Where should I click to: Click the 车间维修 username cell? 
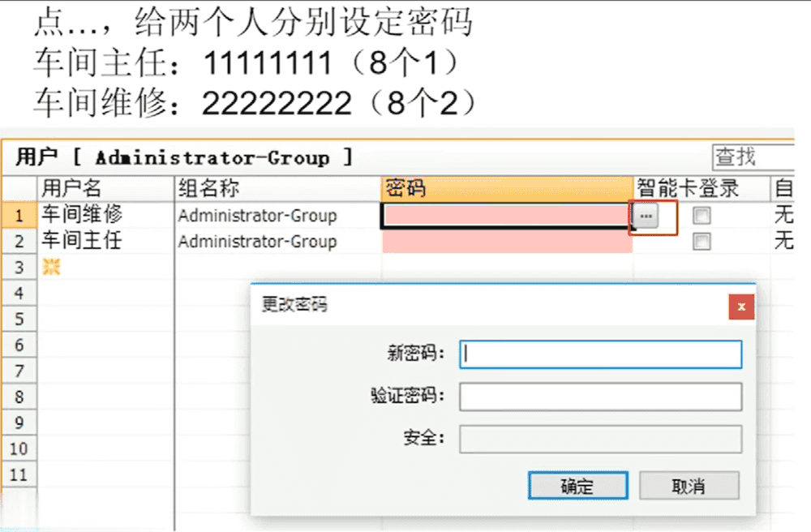point(106,216)
